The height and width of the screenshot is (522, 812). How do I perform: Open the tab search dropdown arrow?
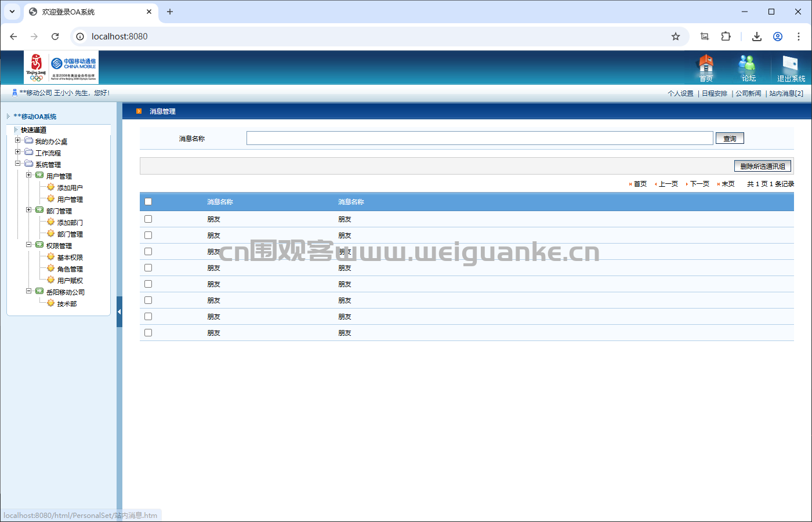click(x=12, y=12)
